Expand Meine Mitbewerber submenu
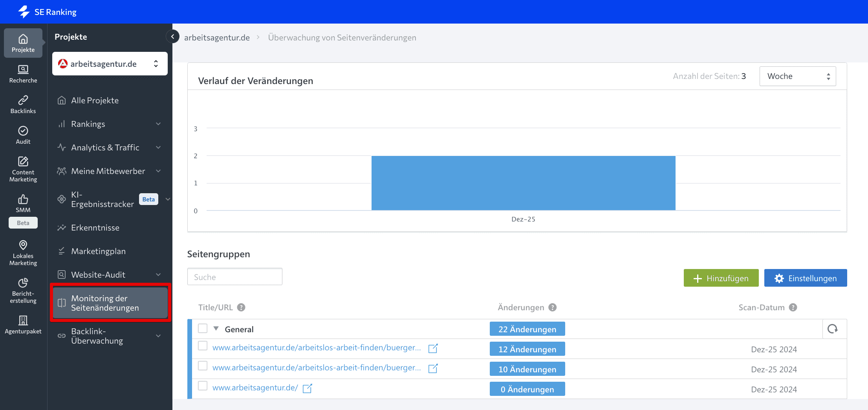This screenshot has width=868, height=410. [x=158, y=171]
